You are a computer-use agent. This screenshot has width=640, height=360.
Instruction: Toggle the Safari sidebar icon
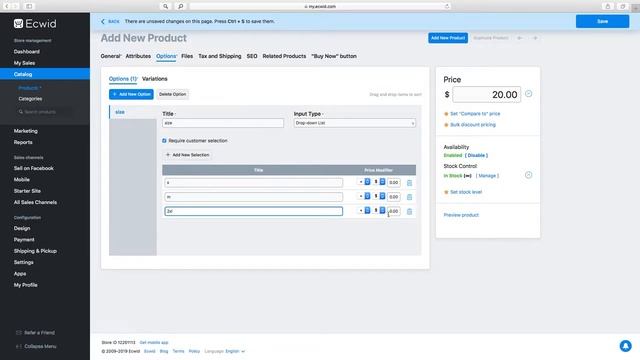pyautogui.click(x=29, y=6)
